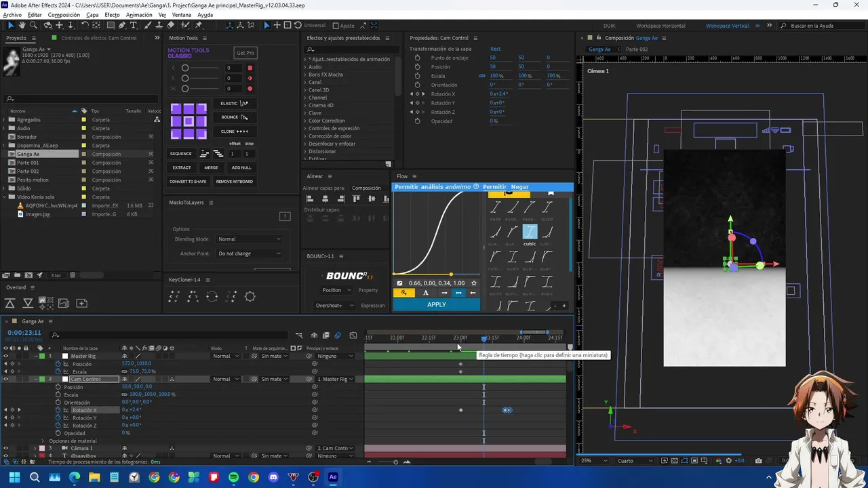Click ADD NULL in Motion Tools
The height and width of the screenshot is (488, 868).
tap(241, 167)
